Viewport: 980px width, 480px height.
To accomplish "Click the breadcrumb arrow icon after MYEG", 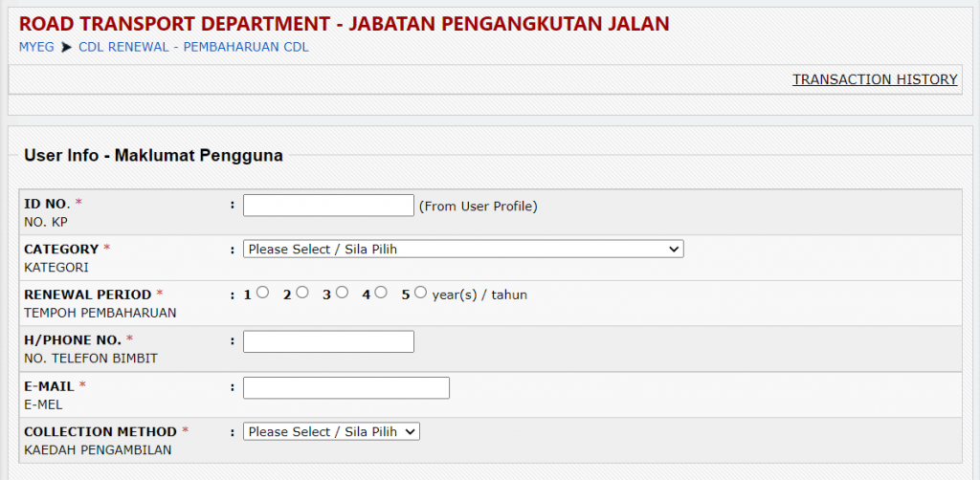I will click(66, 47).
